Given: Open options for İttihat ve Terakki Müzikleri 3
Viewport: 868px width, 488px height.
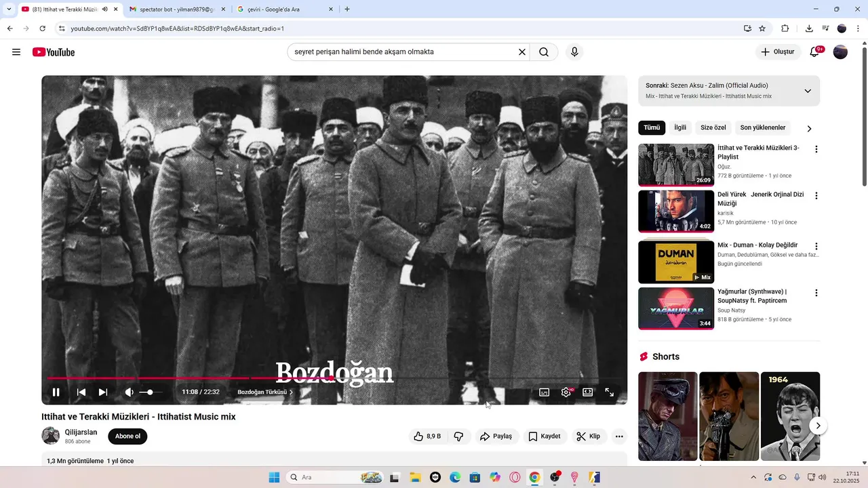Looking at the screenshot, I should coord(816,149).
